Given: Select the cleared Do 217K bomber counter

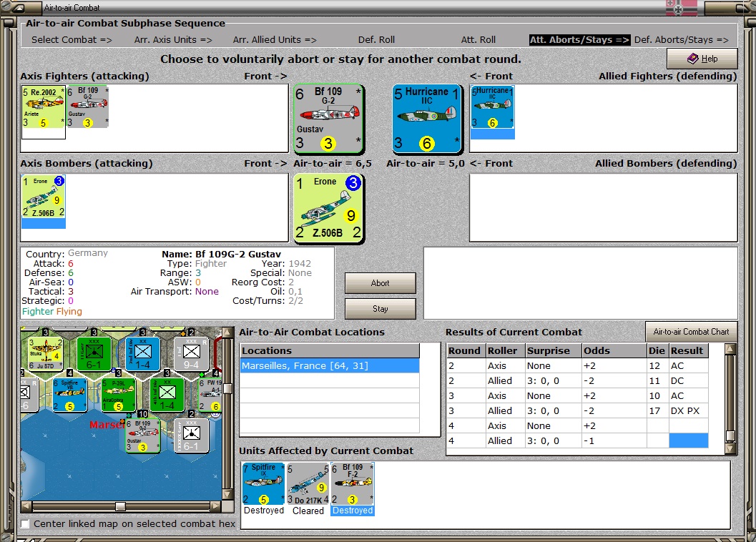Looking at the screenshot, I should tap(308, 483).
